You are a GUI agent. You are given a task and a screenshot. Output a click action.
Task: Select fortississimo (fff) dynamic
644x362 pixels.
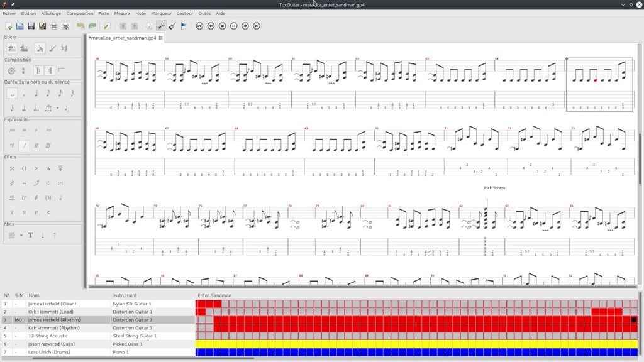(x=48, y=145)
